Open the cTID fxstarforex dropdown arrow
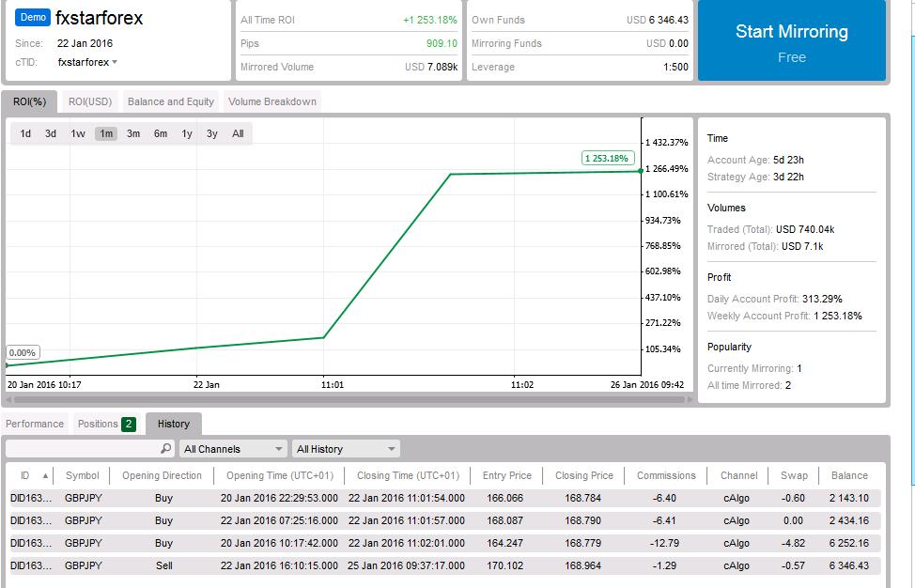 [x=115, y=62]
